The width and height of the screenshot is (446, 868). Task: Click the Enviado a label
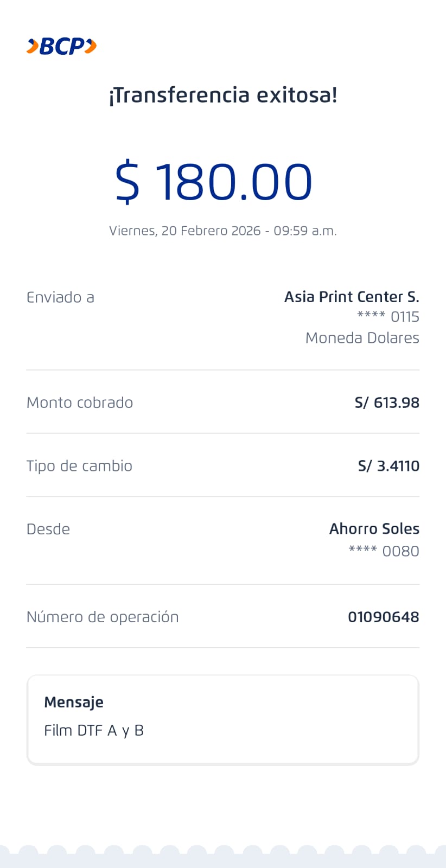(x=60, y=297)
